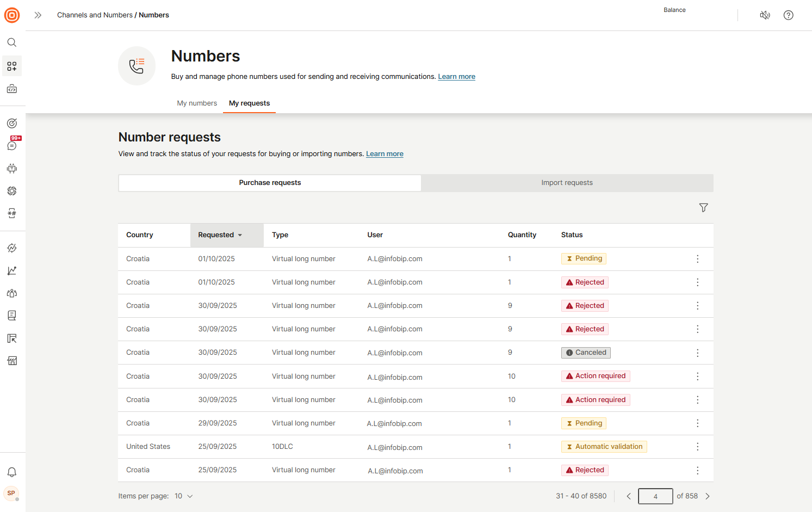The width and height of the screenshot is (812, 512).
Task: Click the help question mark icon
Action: point(788,15)
